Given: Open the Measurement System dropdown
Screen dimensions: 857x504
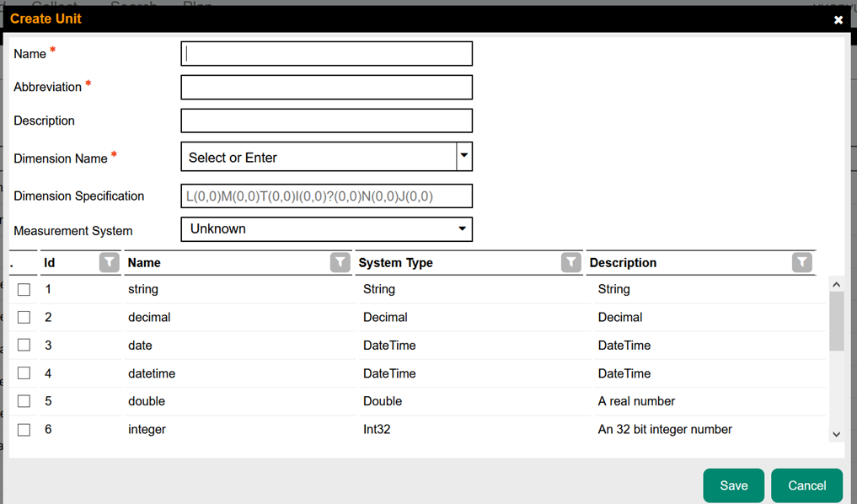Looking at the screenshot, I should coord(326,229).
